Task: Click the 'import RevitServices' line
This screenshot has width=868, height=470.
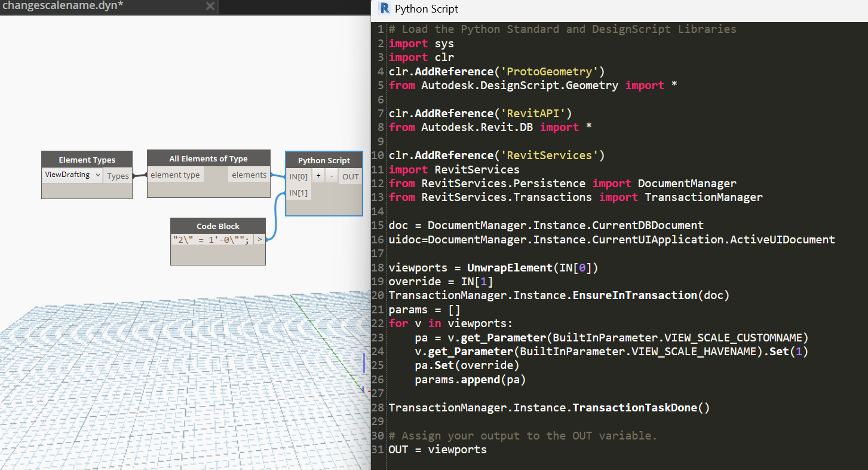Action: coord(454,170)
